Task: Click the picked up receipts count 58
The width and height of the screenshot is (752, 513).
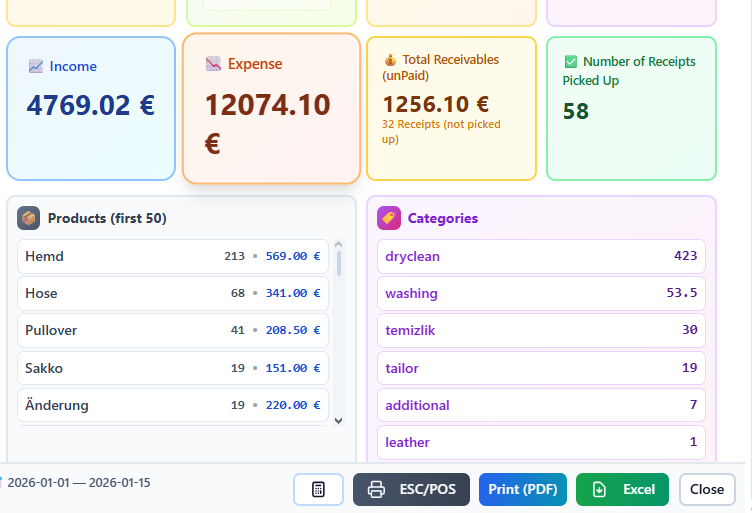Action: pyautogui.click(x=576, y=111)
